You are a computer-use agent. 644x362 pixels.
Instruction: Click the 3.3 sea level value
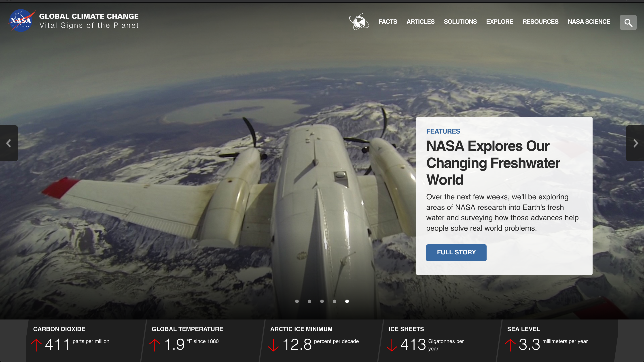point(529,345)
